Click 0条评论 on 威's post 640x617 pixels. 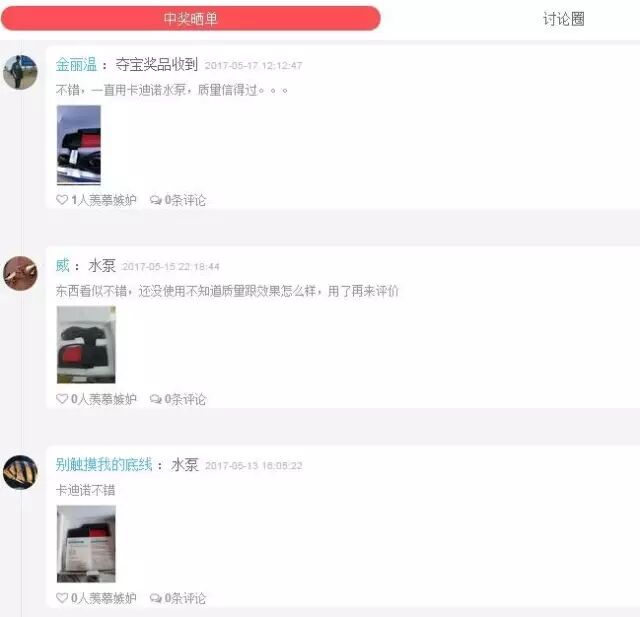185,399
